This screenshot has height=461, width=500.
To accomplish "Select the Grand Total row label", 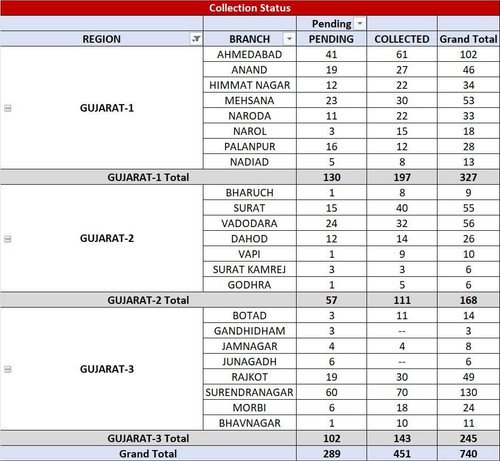I will [x=148, y=453].
